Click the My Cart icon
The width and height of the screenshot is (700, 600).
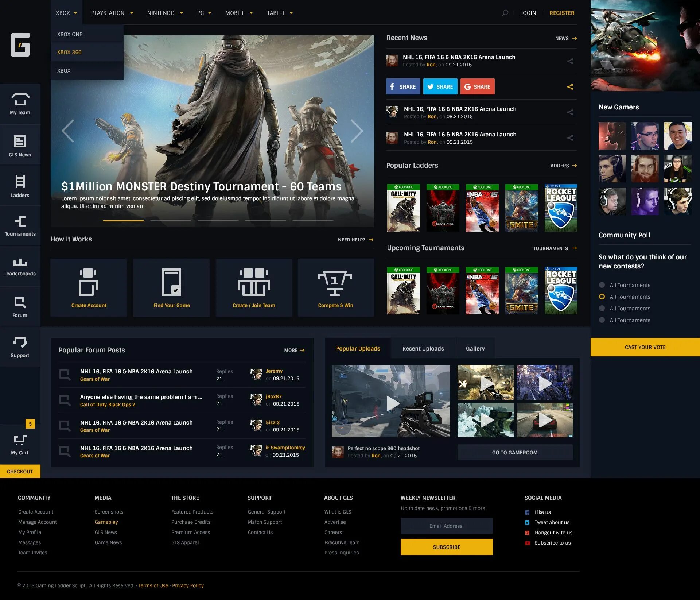(x=20, y=440)
